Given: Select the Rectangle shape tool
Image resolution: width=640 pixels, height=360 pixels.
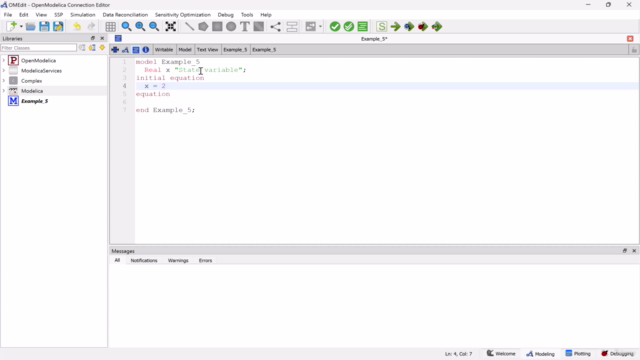Looking at the screenshot, I should [x=217, y=27].
